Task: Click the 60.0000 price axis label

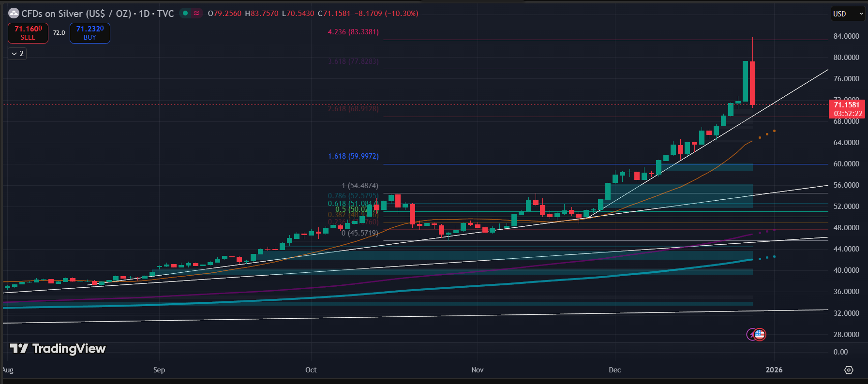Action: click(x=846, y=164)
